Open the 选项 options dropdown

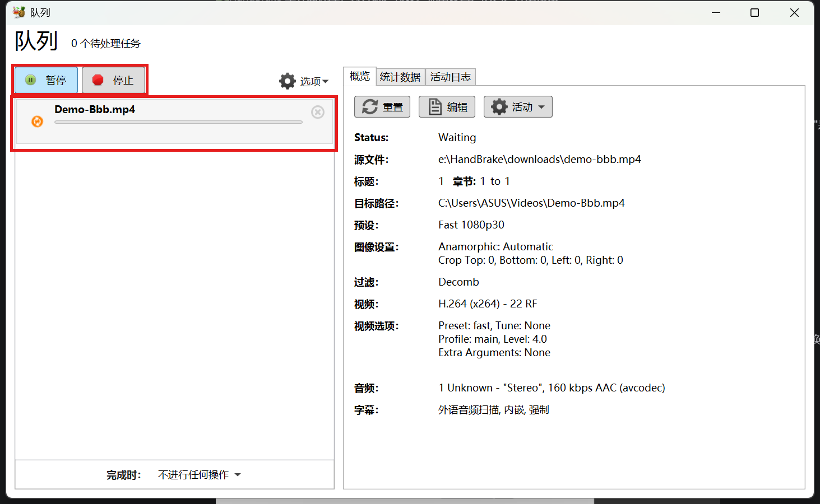(304, 81)
